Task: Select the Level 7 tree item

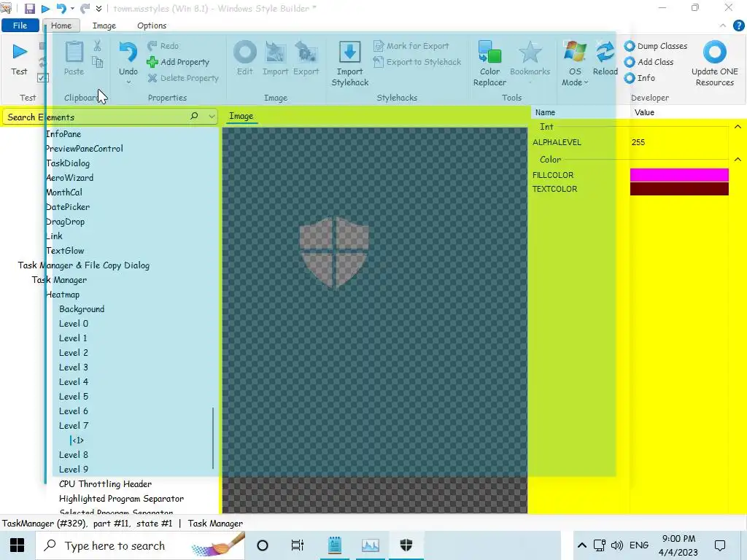Action: 74,426
